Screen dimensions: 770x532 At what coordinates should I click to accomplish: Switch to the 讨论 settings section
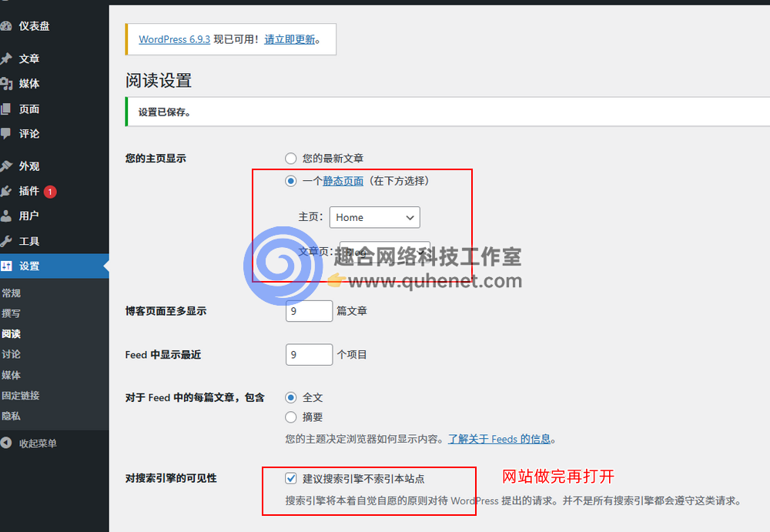[x=11, y=354]
